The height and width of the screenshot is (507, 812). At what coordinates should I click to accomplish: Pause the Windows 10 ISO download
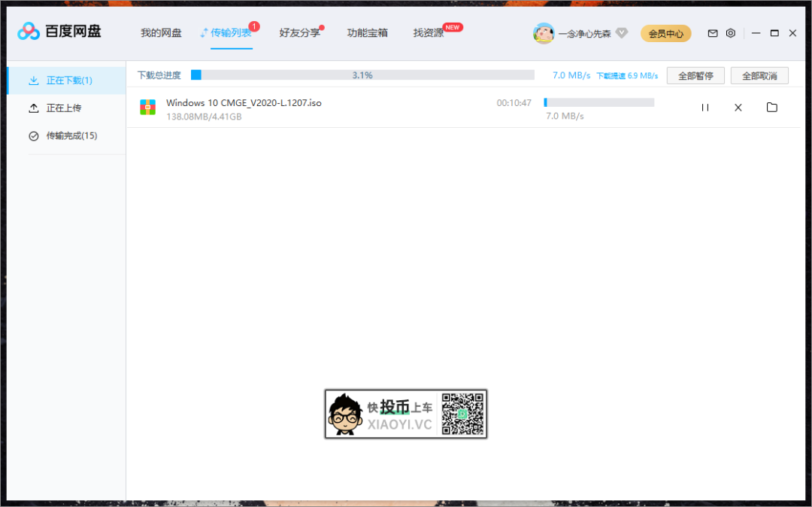point(704,108)
